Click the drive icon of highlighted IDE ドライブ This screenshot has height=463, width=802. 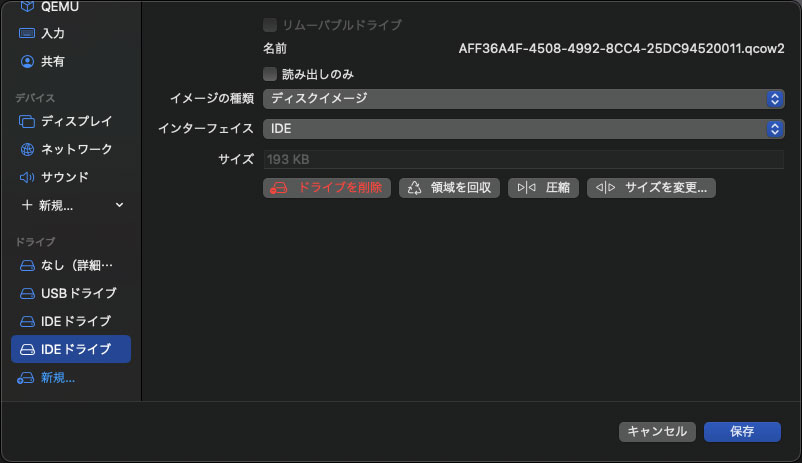(27, 349)
